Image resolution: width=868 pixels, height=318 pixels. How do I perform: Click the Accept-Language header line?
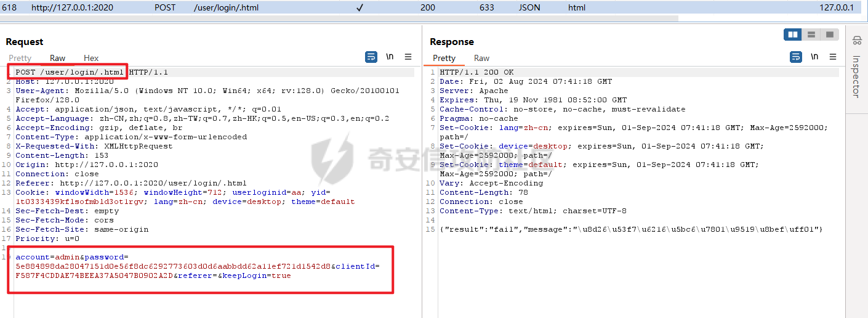pyautogui.click(x=202, y=118)
